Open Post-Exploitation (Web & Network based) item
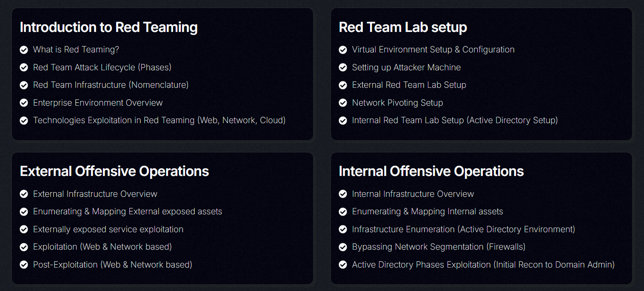 113,265
